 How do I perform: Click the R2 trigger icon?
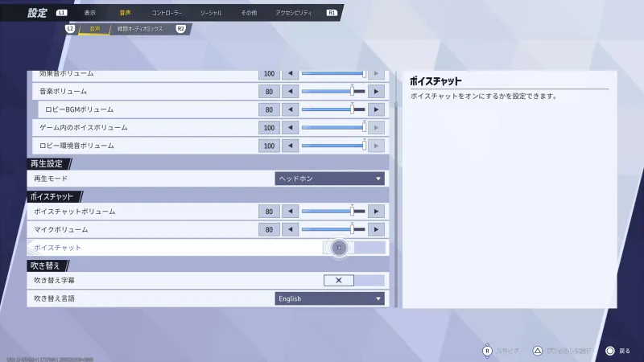[180, 29]
